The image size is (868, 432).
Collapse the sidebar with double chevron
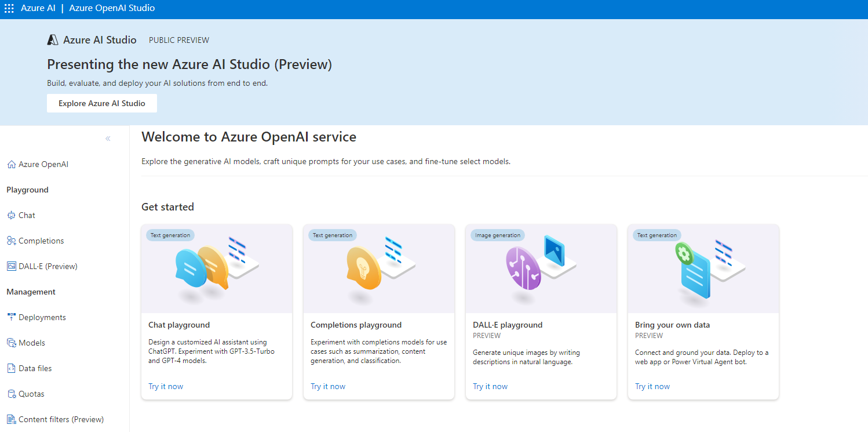click(108, 139)
